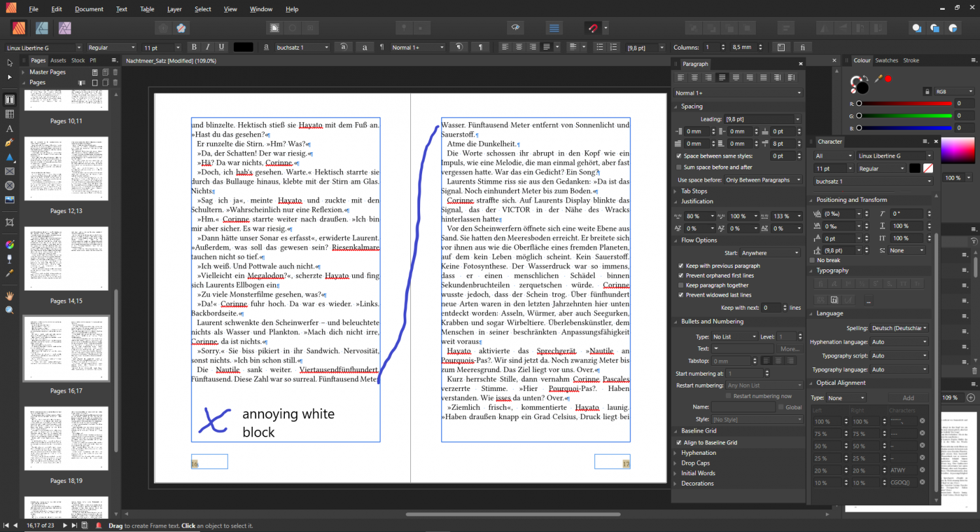Activate the Zoom magnifier tool
The image size is (980, 532).
(x=9, y=310)
